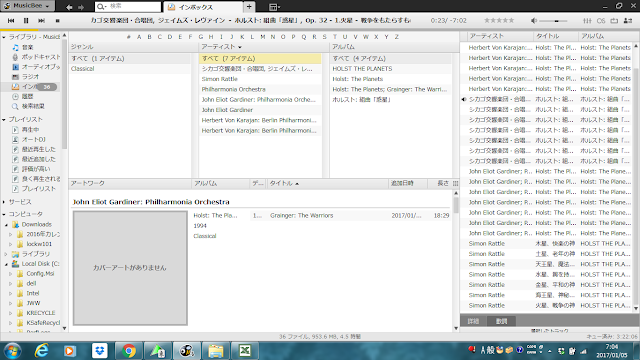Viewport: 640px width, 360px height.
Task: Skip to the next track
Action: (42, 20)
